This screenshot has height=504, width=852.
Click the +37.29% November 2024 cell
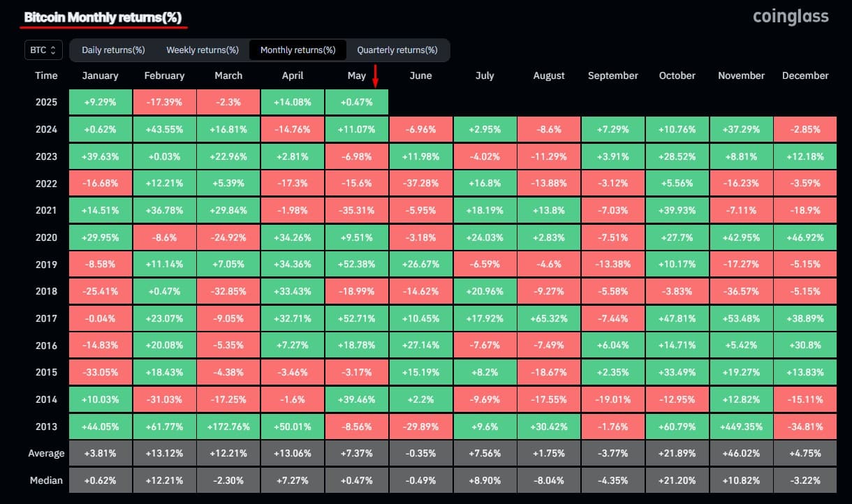pos(742,129)
